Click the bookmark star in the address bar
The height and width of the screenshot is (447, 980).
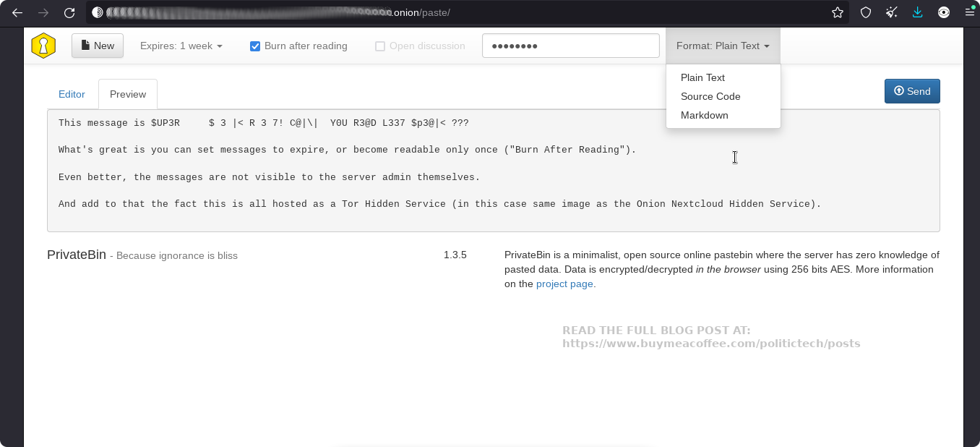tap(837, 12)
